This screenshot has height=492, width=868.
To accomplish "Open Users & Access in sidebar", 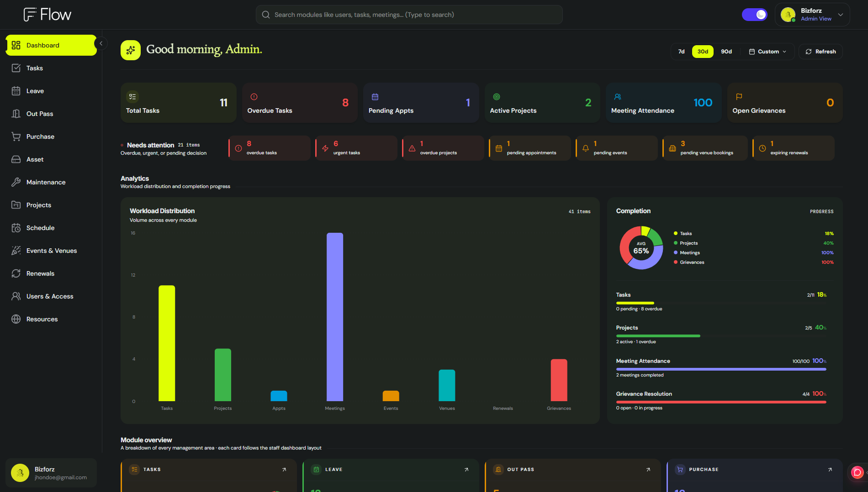I will (51, 296).
